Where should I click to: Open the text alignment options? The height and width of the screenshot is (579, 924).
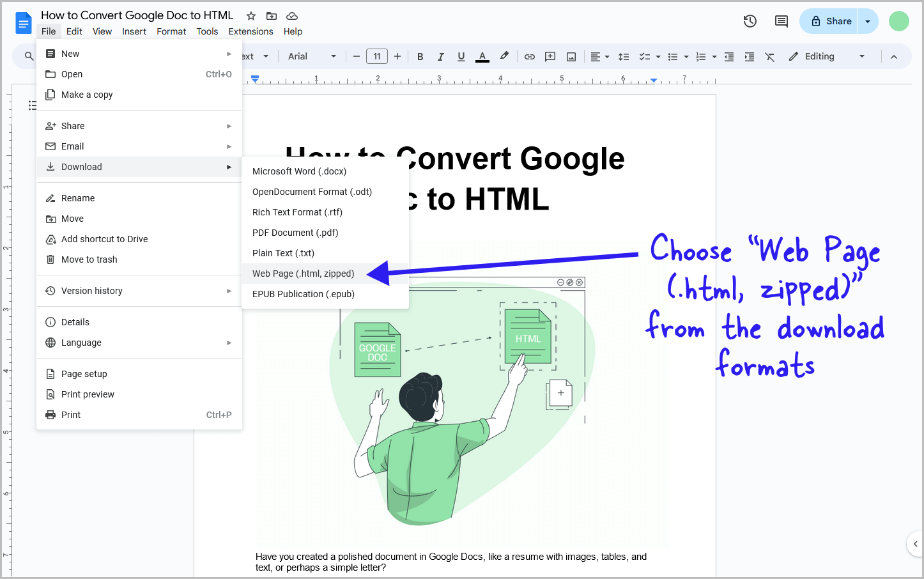599,56
